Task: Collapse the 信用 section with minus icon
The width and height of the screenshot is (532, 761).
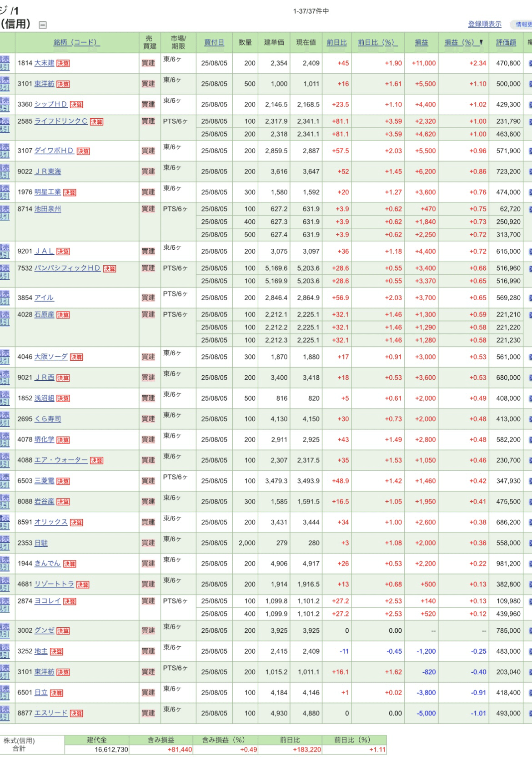Action: coord(43,25)
